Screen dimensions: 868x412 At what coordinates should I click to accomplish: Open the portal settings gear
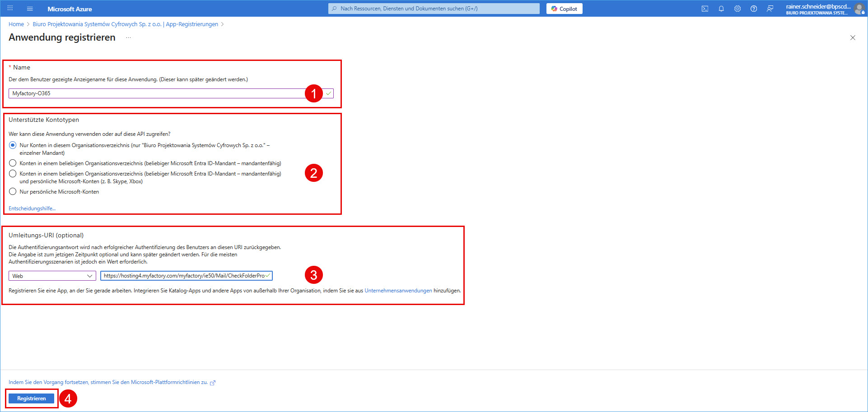coord(737,9)
